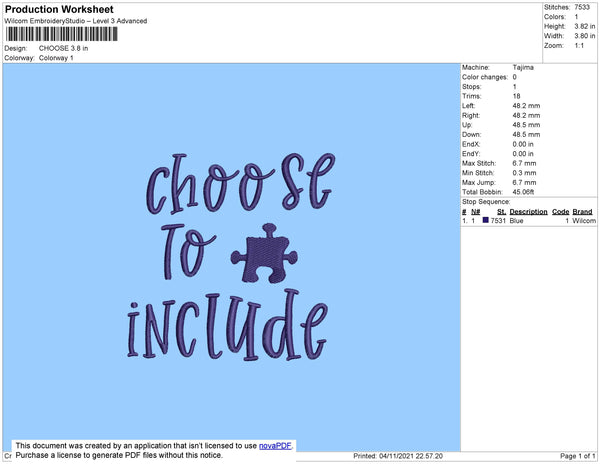Click the 'Code' column header
Viewport: 600px width, 464px height.
[561, 212]
